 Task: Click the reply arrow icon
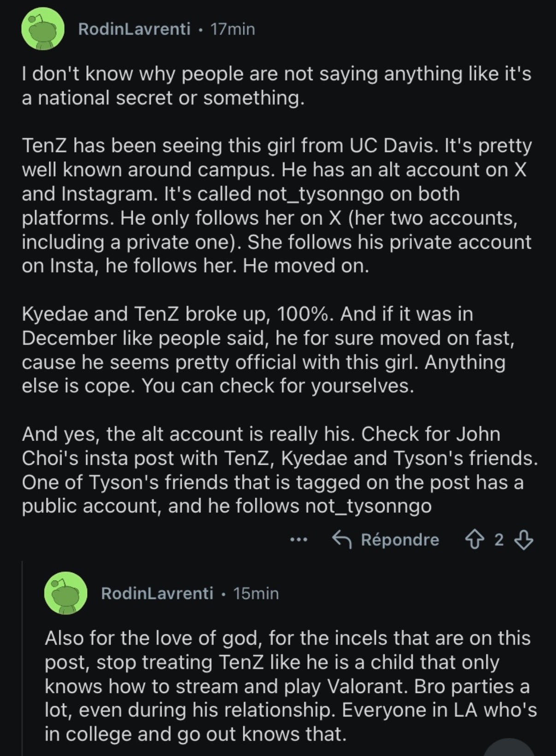[342, 539]
